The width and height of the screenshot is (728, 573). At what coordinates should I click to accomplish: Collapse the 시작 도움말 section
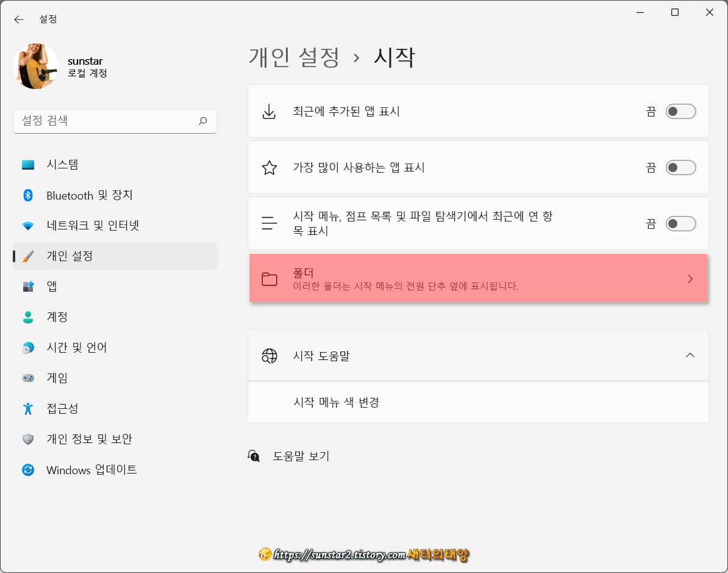tap(690, 355)
